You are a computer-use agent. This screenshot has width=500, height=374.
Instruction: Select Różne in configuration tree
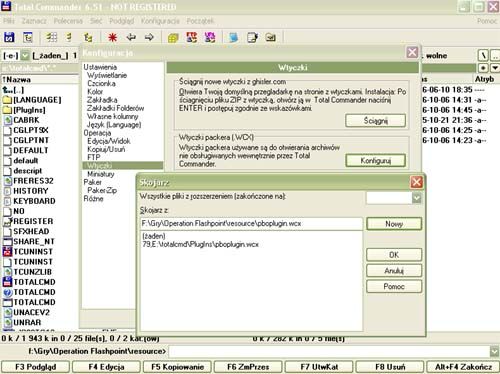tap(93, 199)
